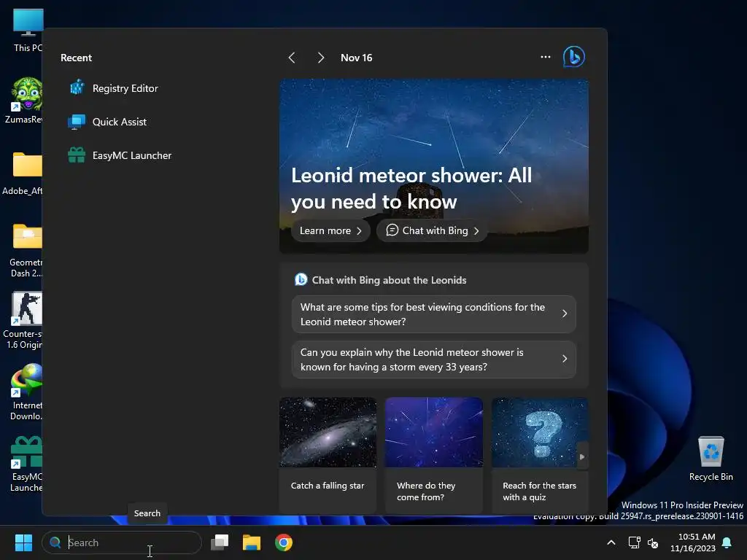Viewport: 747px width, 560px height.
Task: Select the Counter-Strike 1.6 desktop shortcut
Action: (x=23, y=320)
